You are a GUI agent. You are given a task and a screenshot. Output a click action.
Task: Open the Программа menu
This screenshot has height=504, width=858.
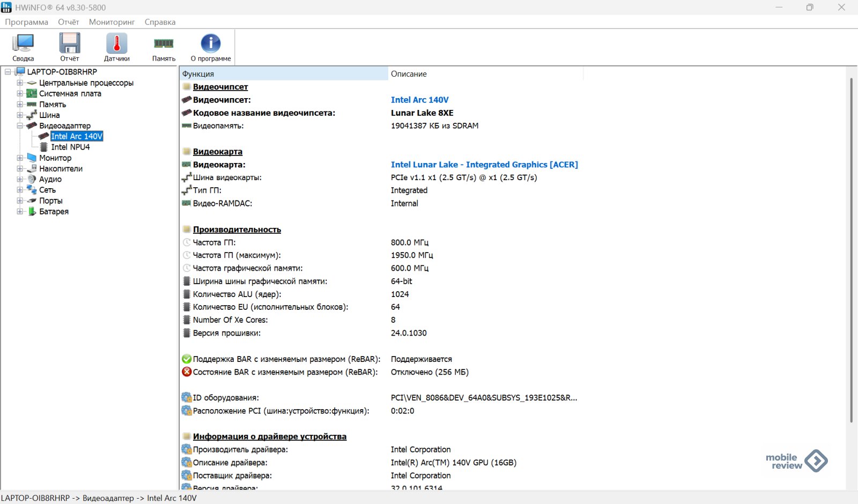[x=26, y=22]
